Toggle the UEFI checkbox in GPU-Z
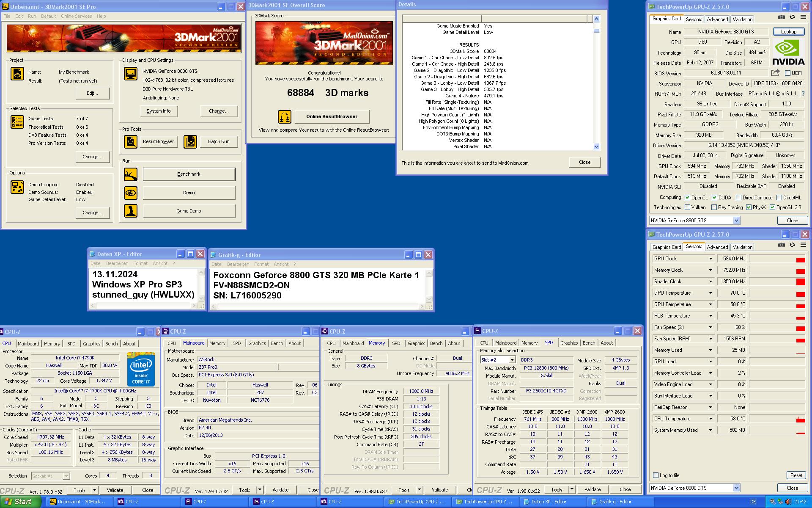The width and height of the screenshot is (812, 508). [787, 73]
